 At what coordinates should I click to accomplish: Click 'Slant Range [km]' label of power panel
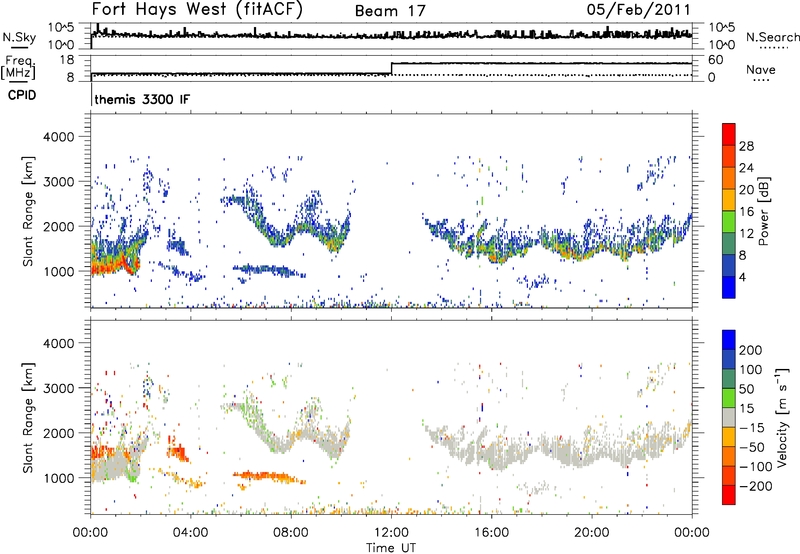click(28, 211)
